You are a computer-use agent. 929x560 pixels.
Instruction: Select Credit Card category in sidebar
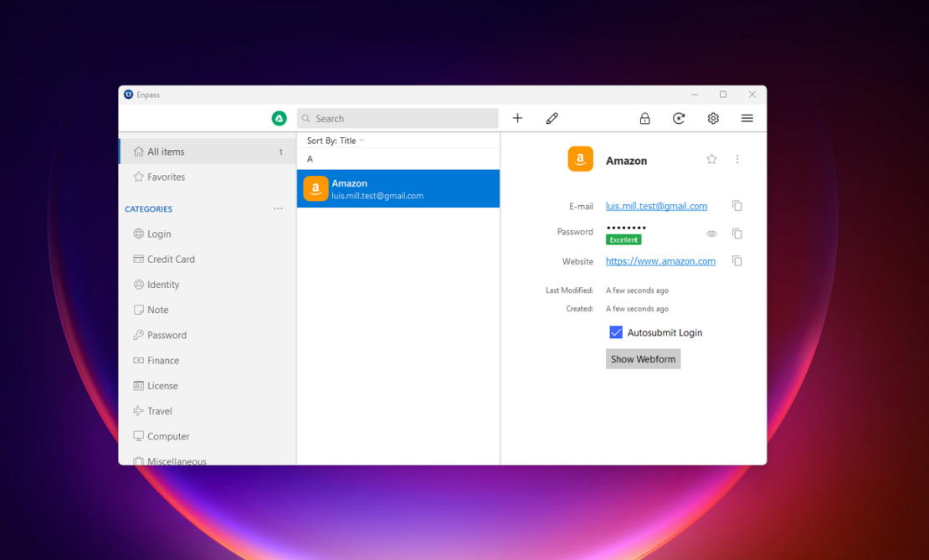171,259
